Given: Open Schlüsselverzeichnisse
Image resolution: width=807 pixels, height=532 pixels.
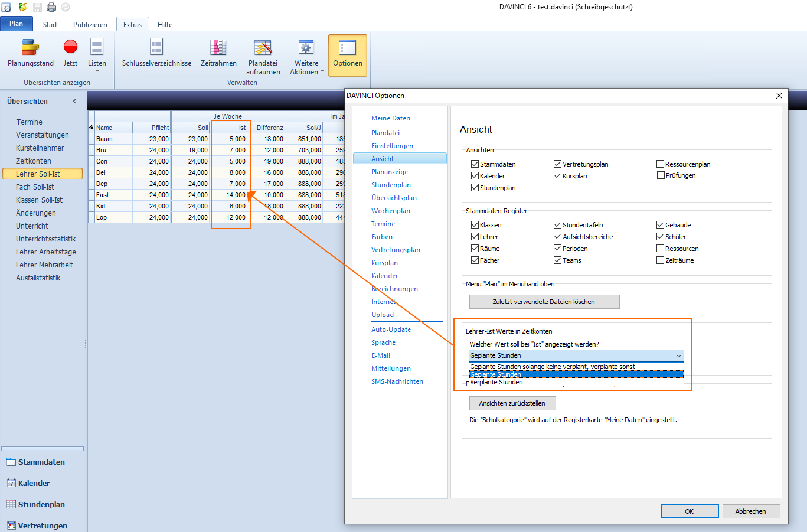Looking at the screenshot, I should pos(156,54).
